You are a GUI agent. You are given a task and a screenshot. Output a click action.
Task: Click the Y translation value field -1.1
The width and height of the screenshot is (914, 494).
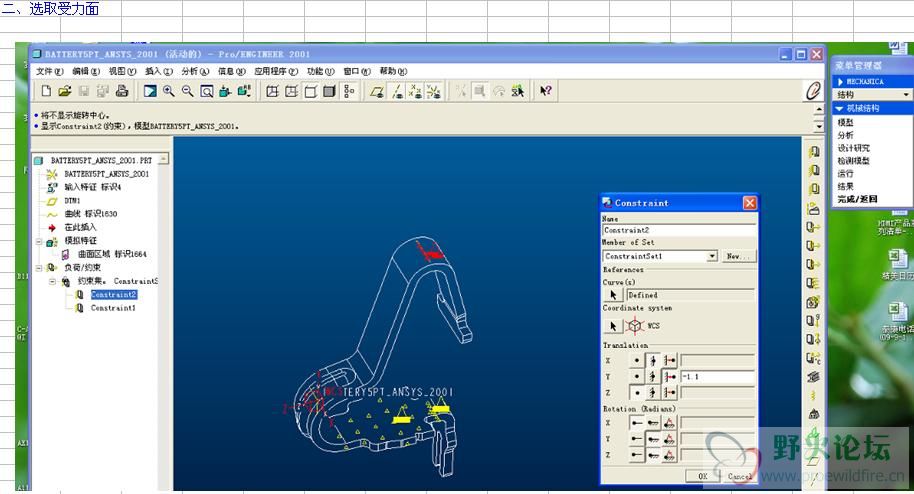point(718,377)
